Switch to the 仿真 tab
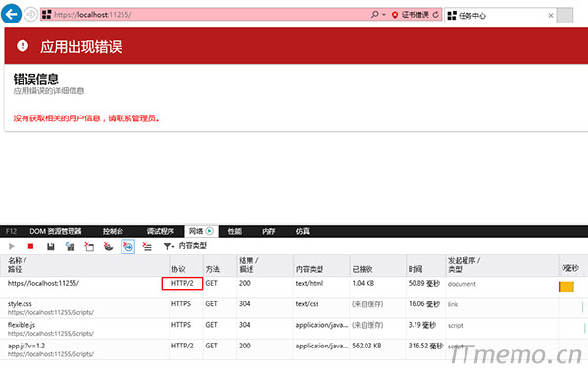Screen dimensions: 588x370 tap(302, 231)
